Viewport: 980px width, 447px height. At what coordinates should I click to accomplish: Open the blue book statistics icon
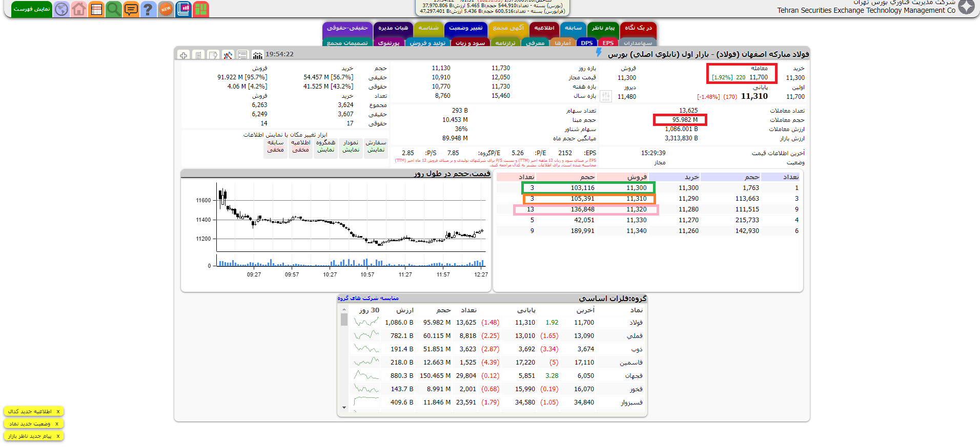183,9
